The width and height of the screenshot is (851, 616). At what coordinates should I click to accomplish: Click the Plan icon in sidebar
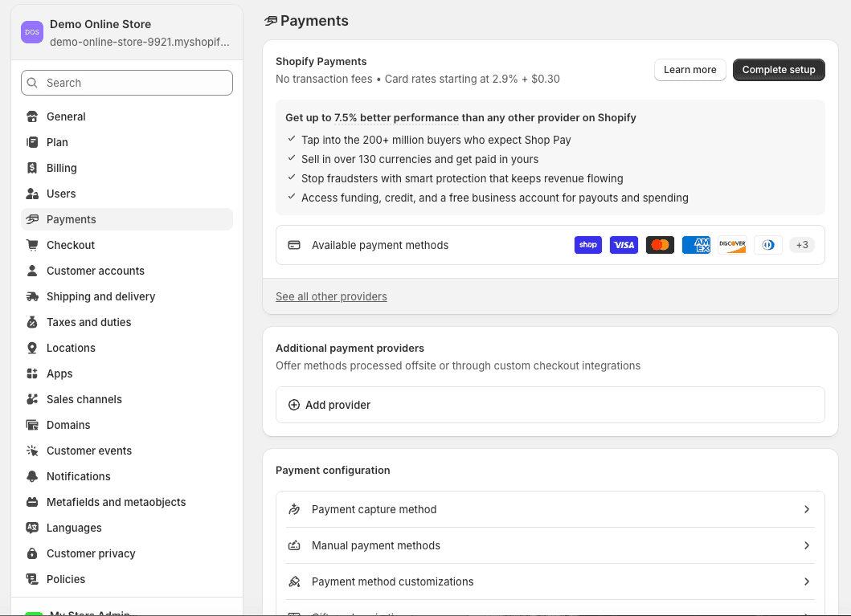coord(32,142)
